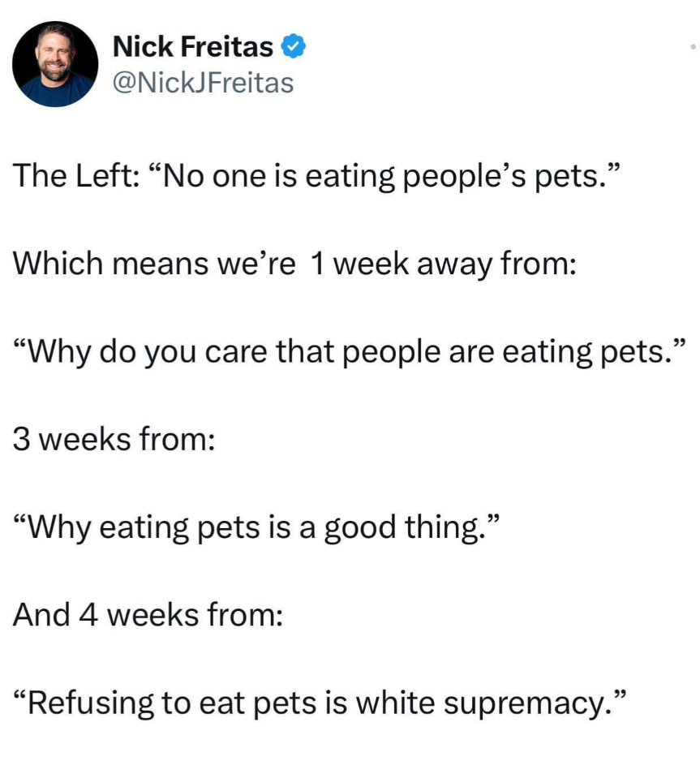Click the number "4" in "And 4 weeks"
This screenshot has height=761, width=700.
tap(88, 614)
